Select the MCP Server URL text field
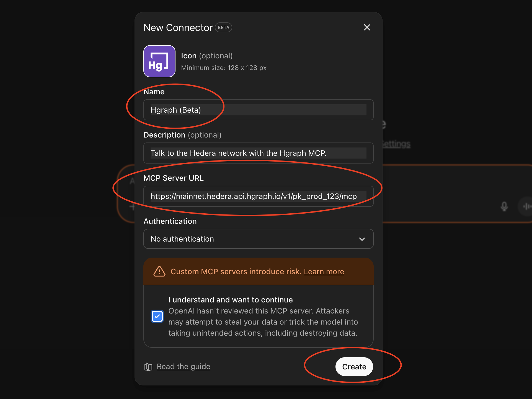The width and height of the screenshot is (532, 399). click(258, 196)
